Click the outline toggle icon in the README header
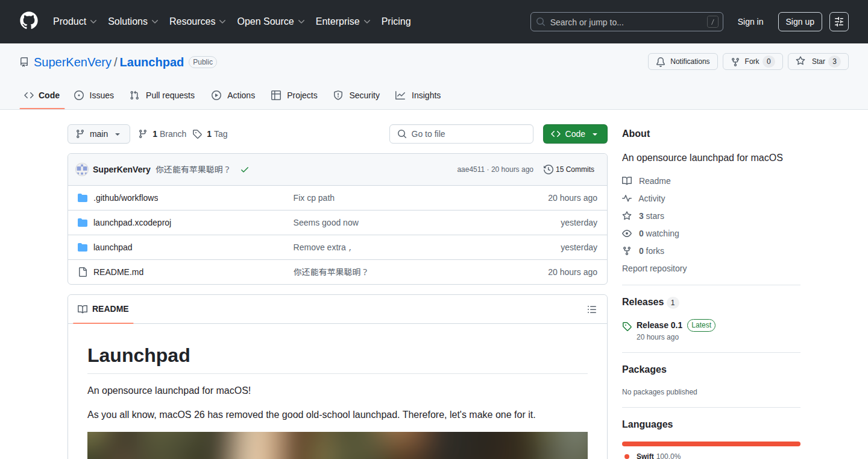The width and height of the screenshot is (868, 459). point(592,309)
